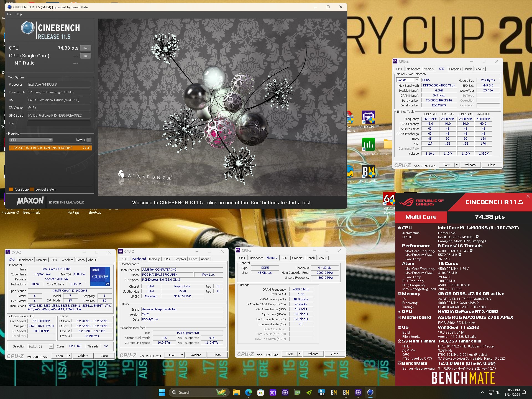Open the BenchMate desktop shortcut
Image resolution: width=532 pixels, height=399 pixels.
[x=368, y=174]
